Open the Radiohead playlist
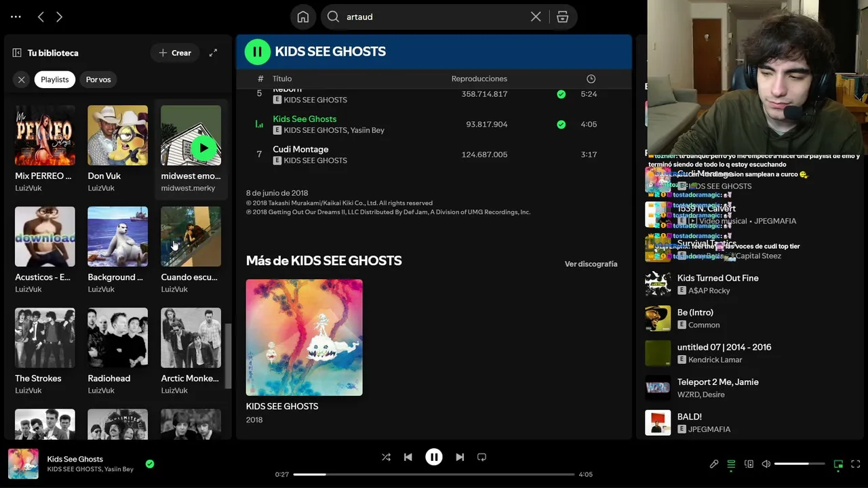 tap(117, 351)
